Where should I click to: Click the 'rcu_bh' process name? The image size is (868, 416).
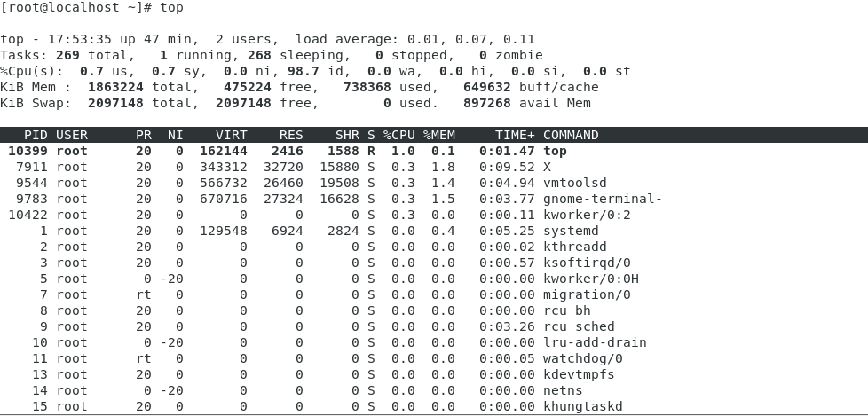[567, 311]
